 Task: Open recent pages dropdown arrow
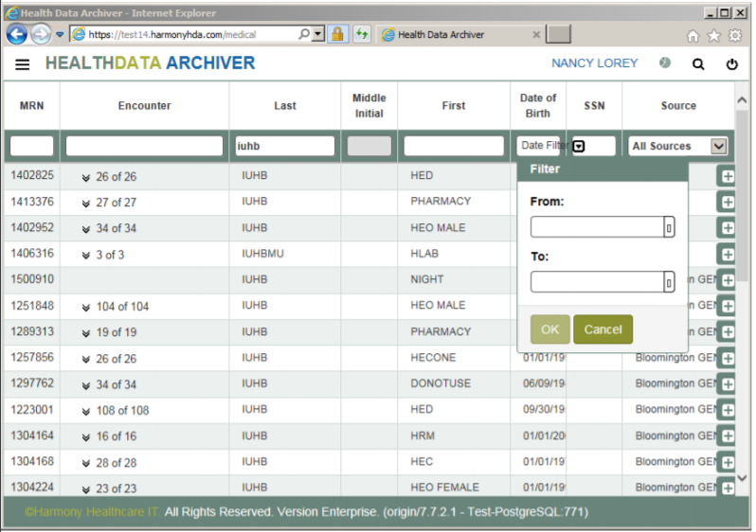(x=60, y=34)
